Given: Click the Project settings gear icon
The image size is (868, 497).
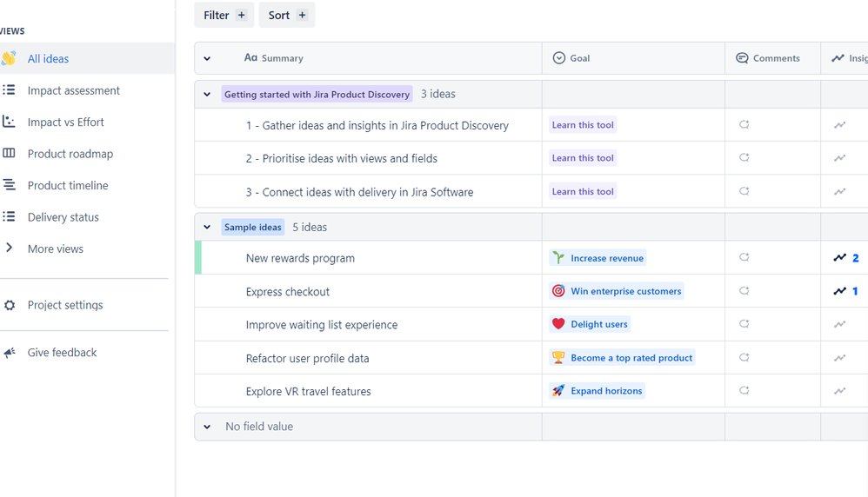Looking at the screenshot, I should coord(10,305).
